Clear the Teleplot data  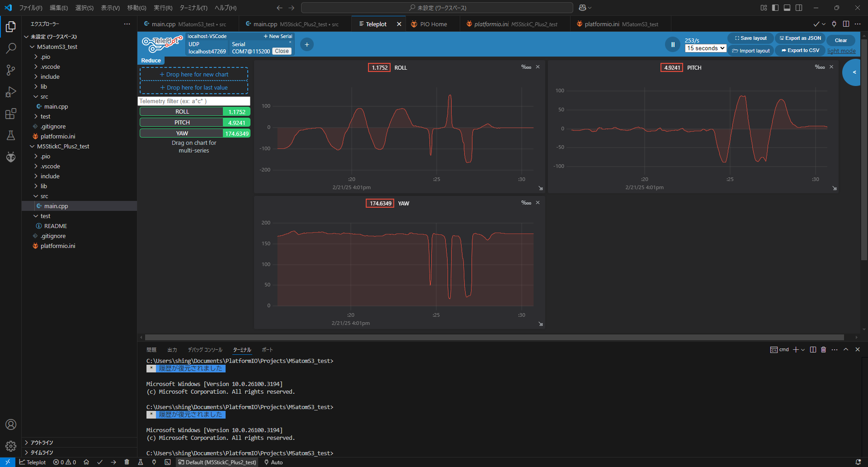coord(841,40)
